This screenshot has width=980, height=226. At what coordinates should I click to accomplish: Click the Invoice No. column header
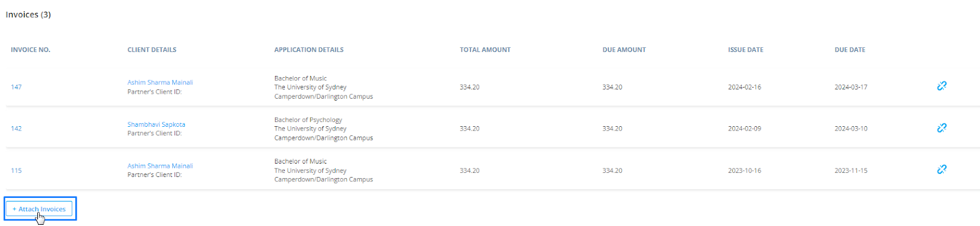point(31,50)
